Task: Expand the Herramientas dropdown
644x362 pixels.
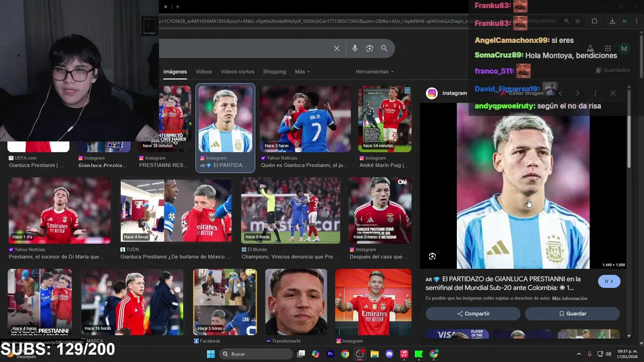Action: [x=375, y=71]
